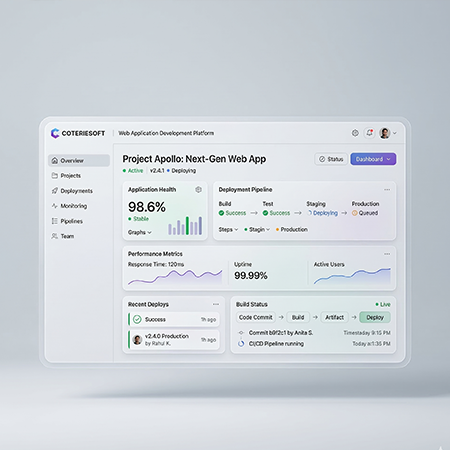Click the Deployments rocket icon

click(55, 191)
